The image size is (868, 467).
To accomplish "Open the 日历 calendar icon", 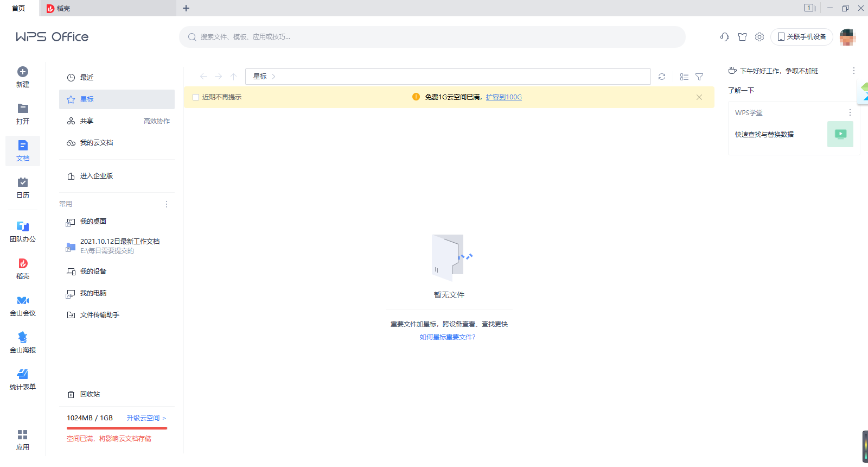I will 23,182.
